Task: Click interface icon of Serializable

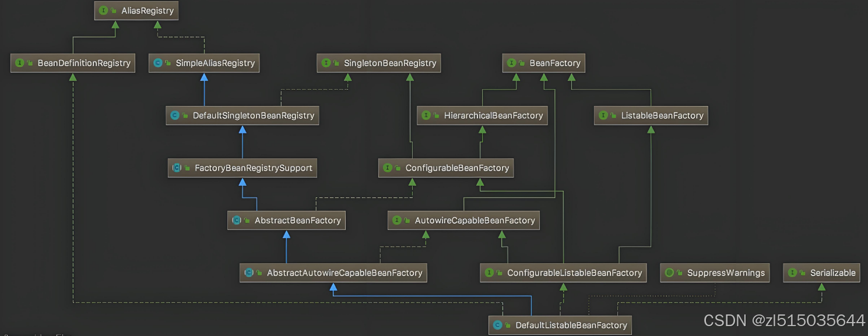Action: (x=792, y=273)
